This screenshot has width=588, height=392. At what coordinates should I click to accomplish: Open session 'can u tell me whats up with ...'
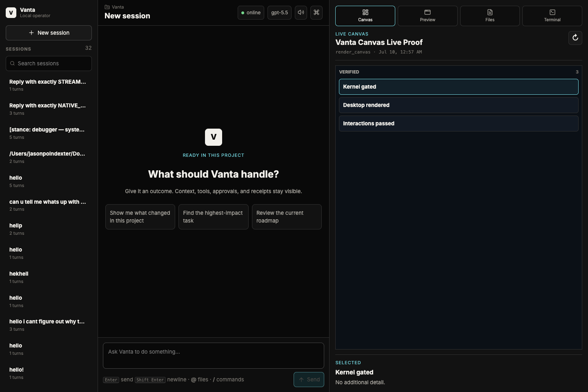click(x=49, y=205)
